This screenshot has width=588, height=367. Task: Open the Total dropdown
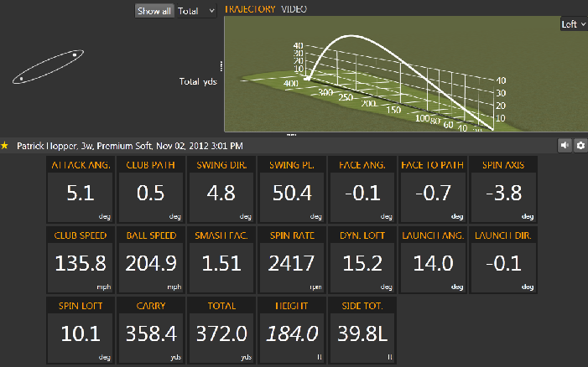point(196,10)
